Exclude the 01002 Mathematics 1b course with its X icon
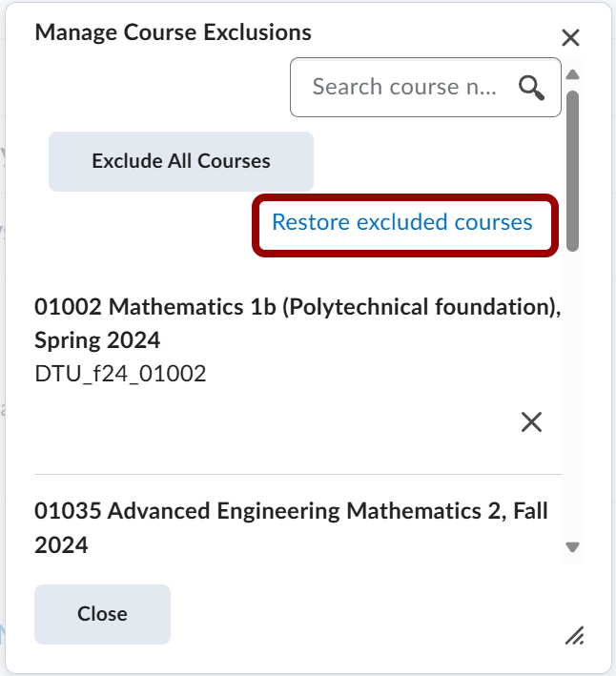 [531, 422]
